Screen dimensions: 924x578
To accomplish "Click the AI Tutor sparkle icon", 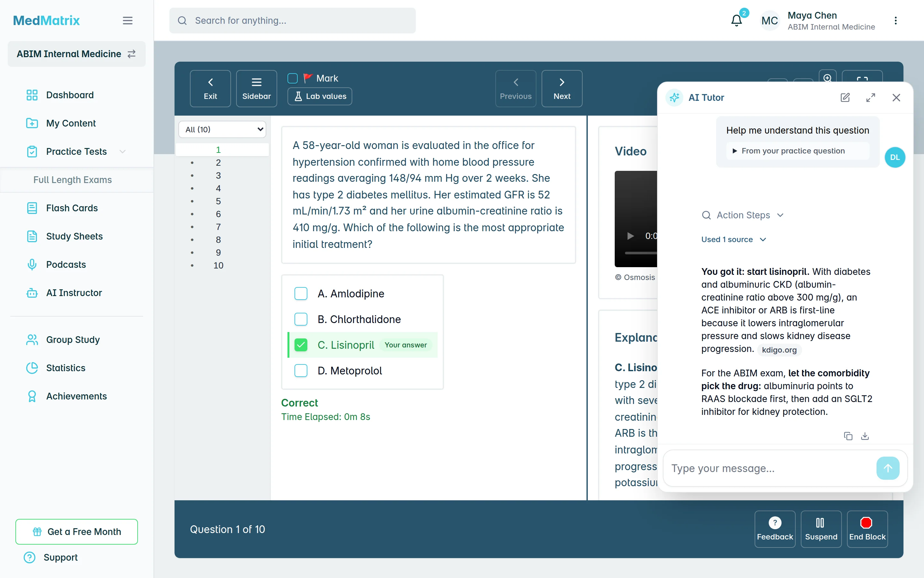I will pos(674,98).
